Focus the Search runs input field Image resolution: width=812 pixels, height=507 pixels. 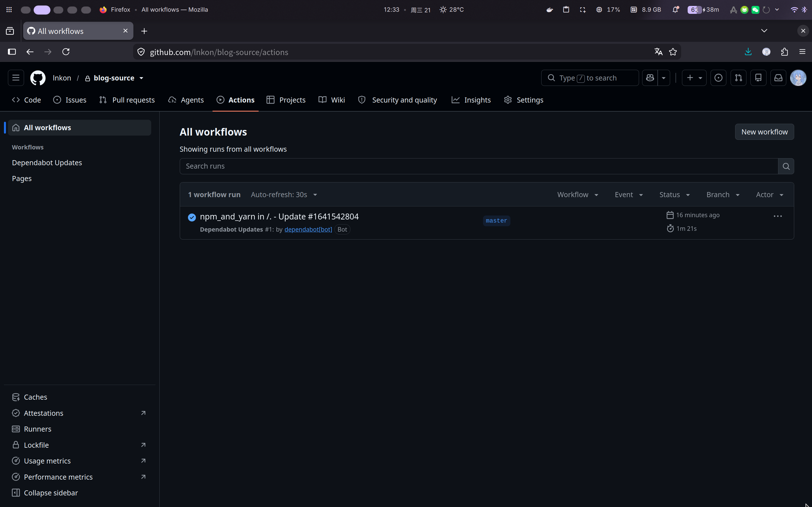point(478,166)
